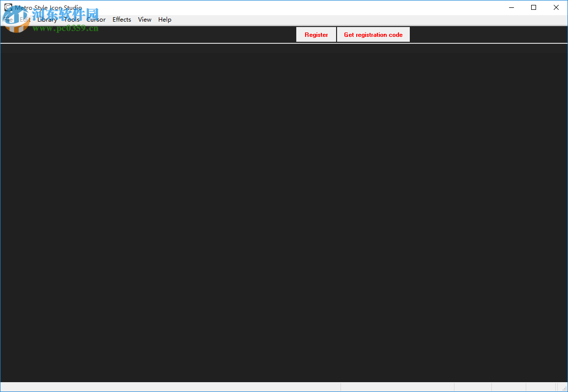Open the Help menu
Viewport: 568px width, 392px height.
[165, 20]
